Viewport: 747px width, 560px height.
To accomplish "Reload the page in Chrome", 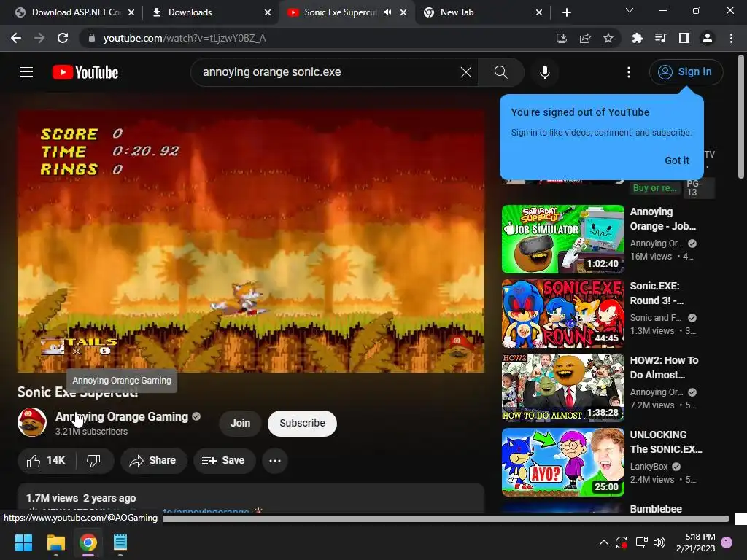I will tap(63, 38).
